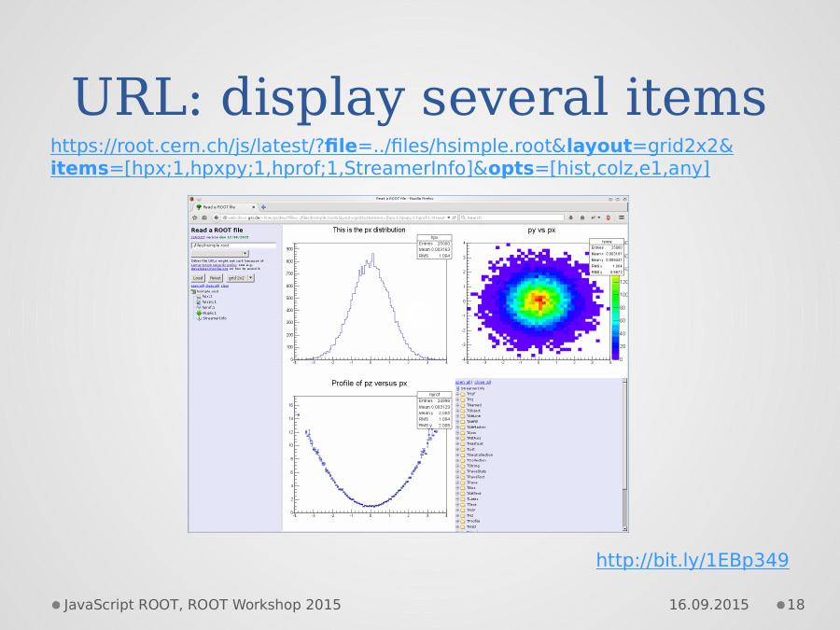Image resolution: width=840 pixels, height=630 pixels.
Task: Click the bookmark star icon in browser toolbar
Action: [194, 217]
